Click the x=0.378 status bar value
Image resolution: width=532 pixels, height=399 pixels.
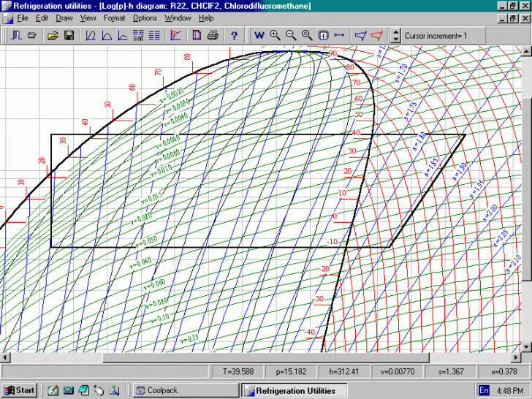503,371
